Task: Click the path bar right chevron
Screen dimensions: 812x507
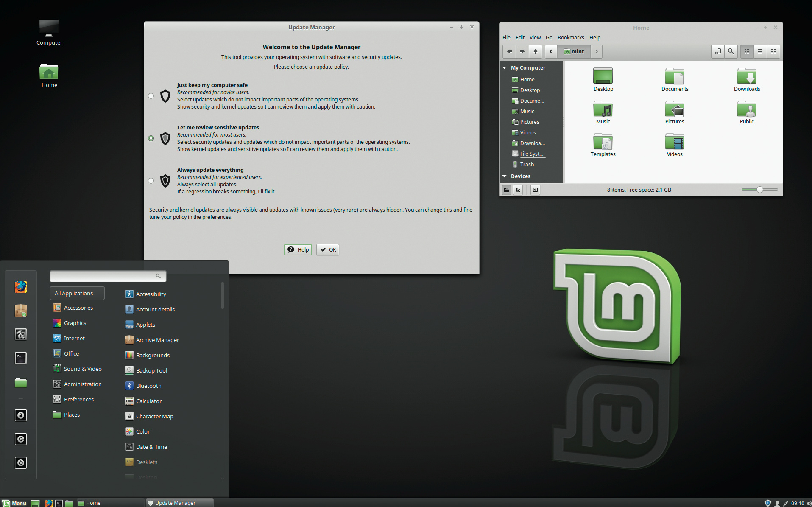Action: (596, 51)
